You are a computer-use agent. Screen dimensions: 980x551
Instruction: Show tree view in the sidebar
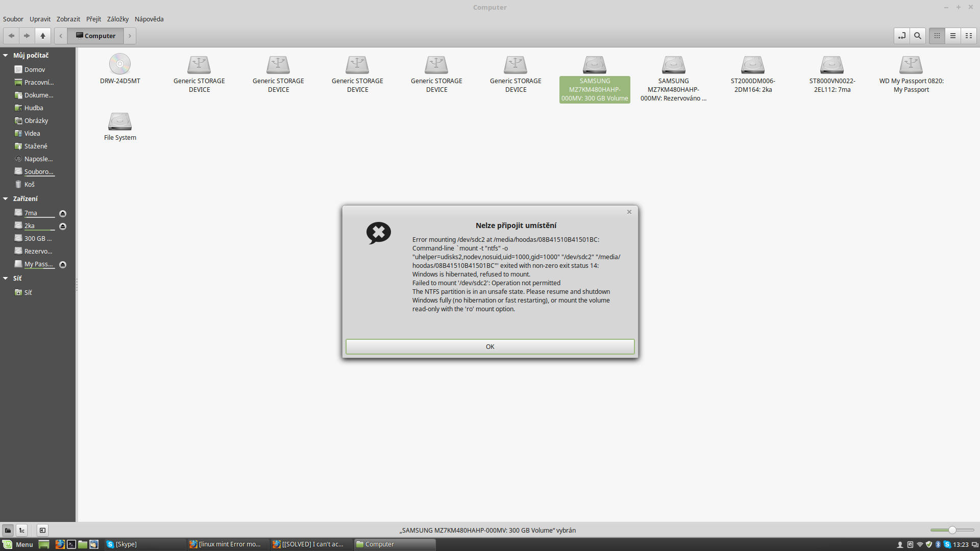tap(21, 530)
